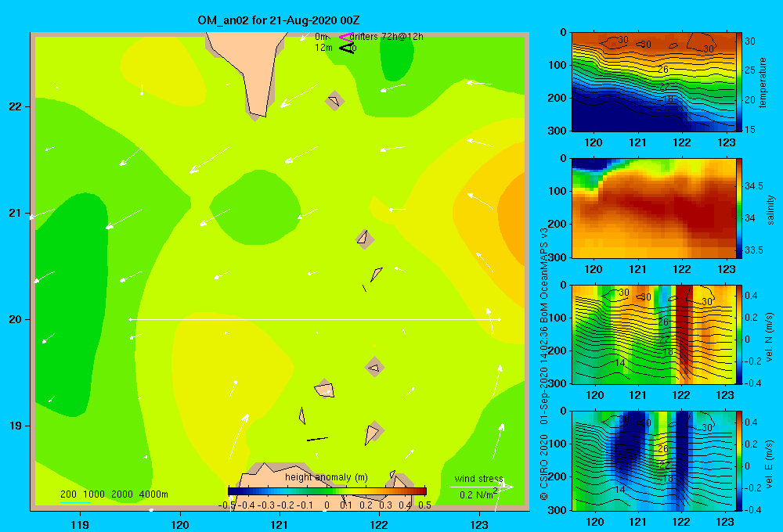Open the northward velocity section plot
The width and height of the screenshot is (783, 532).
[x=654, y=334]
